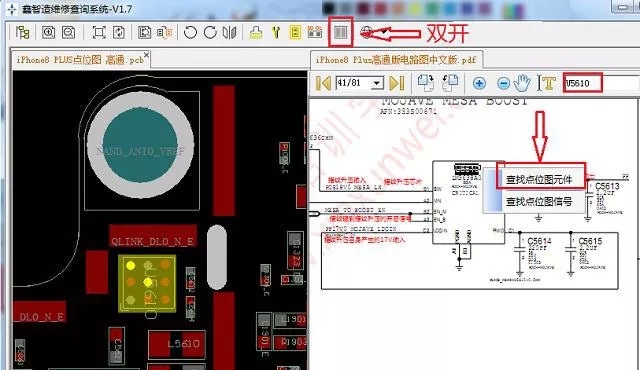Rotate board counterclockwise with the arrow icon

coord(190,32)
